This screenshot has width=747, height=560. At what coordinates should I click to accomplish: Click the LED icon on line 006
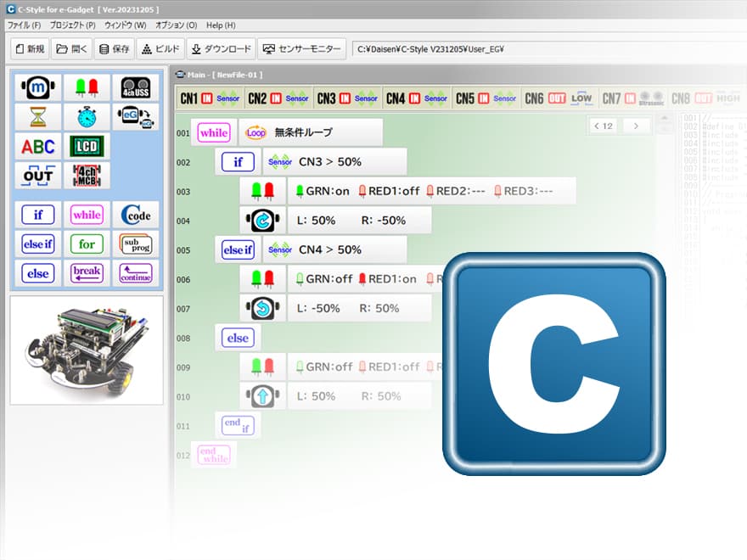[x=262, y=279]
